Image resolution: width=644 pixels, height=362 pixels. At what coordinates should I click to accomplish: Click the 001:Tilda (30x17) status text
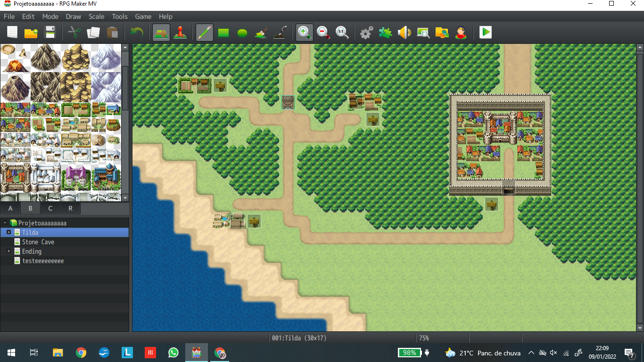tap(299, 338)
